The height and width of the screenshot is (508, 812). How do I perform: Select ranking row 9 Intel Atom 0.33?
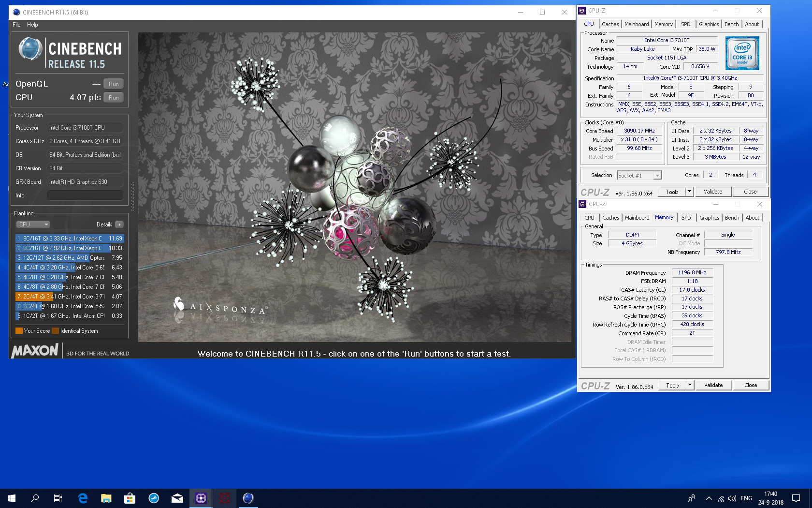(70, 316)
